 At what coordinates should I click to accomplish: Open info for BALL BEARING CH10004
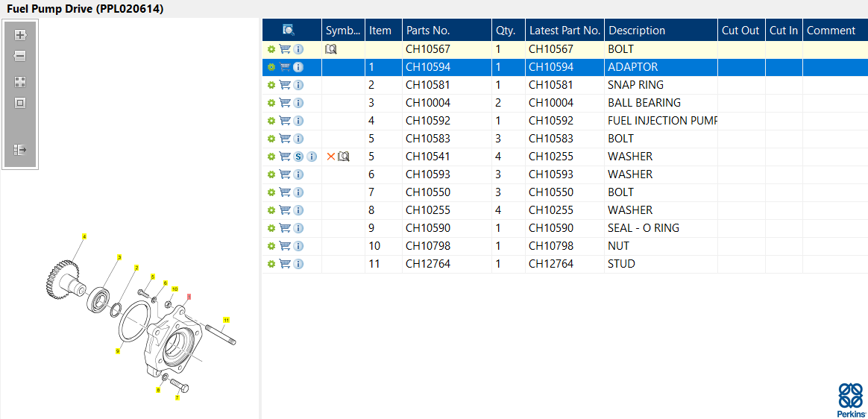pos(298,103)
